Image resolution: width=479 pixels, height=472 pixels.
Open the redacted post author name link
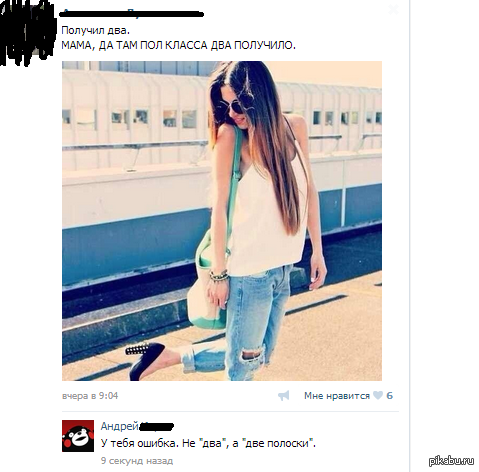coord(132,14)
